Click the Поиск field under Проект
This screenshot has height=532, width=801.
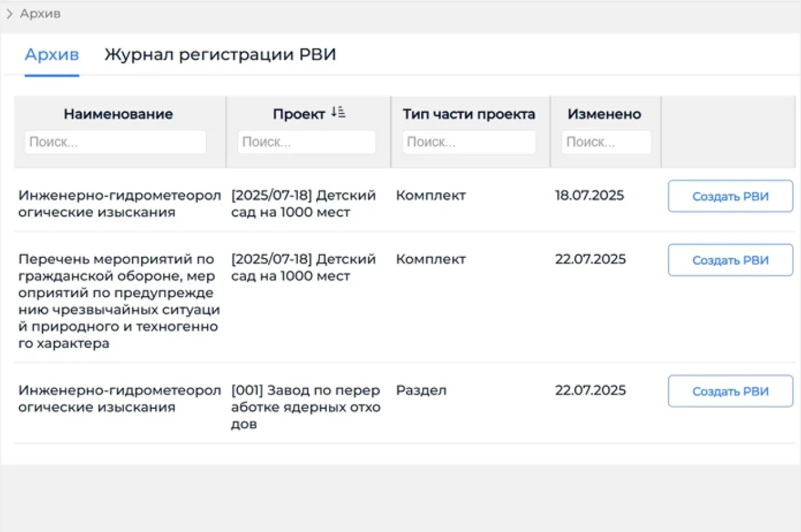point(307,142)
